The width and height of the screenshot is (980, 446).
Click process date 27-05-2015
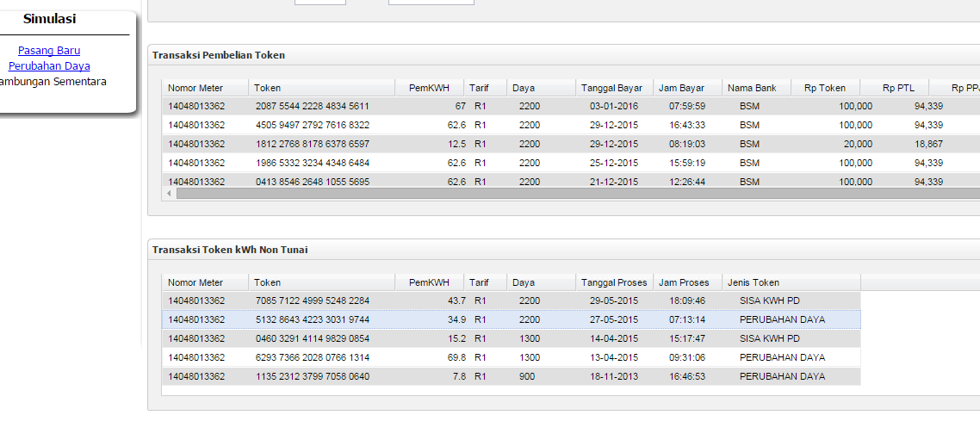[614, 319]
